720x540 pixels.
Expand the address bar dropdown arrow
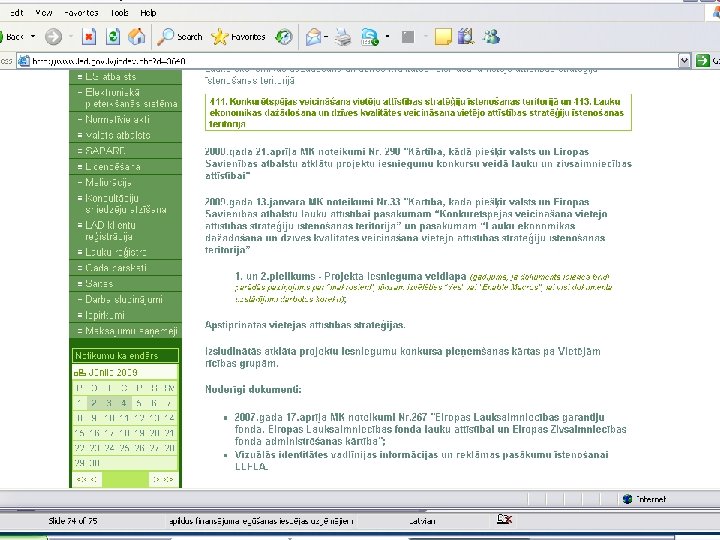[684, 61]
